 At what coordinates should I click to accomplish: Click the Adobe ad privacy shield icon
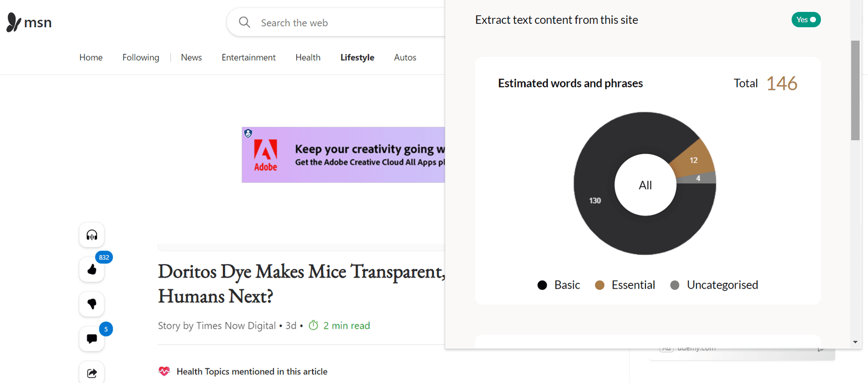click(x=248, y=133)
